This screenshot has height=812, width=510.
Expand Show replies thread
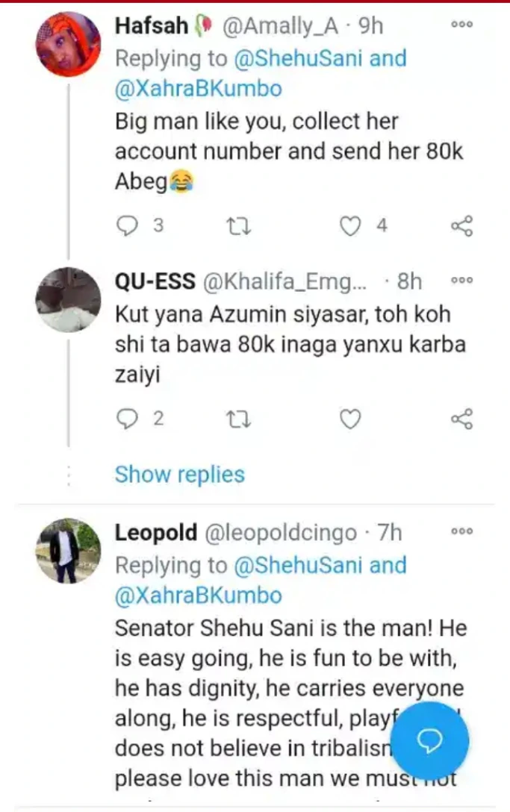179,474
